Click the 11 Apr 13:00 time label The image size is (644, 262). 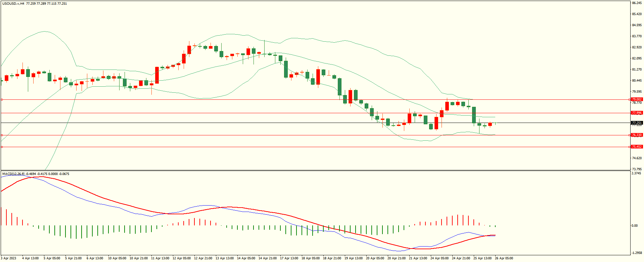coord(160,258)
